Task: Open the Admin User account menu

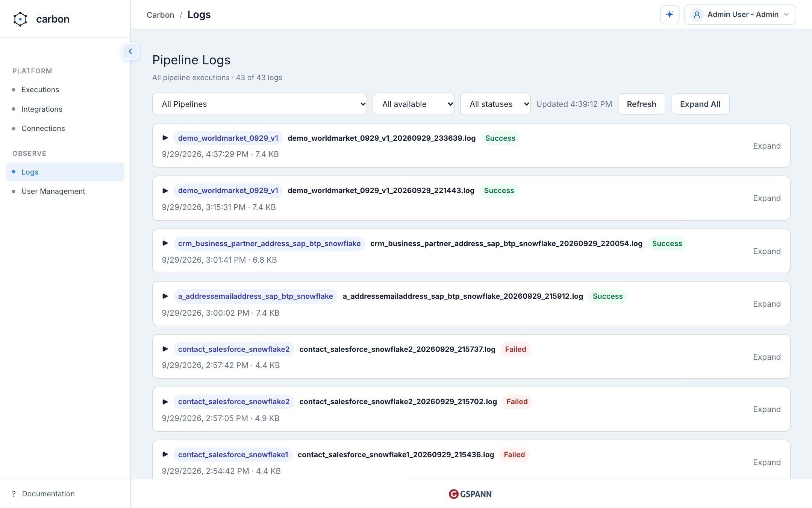Action: point(740,15)
